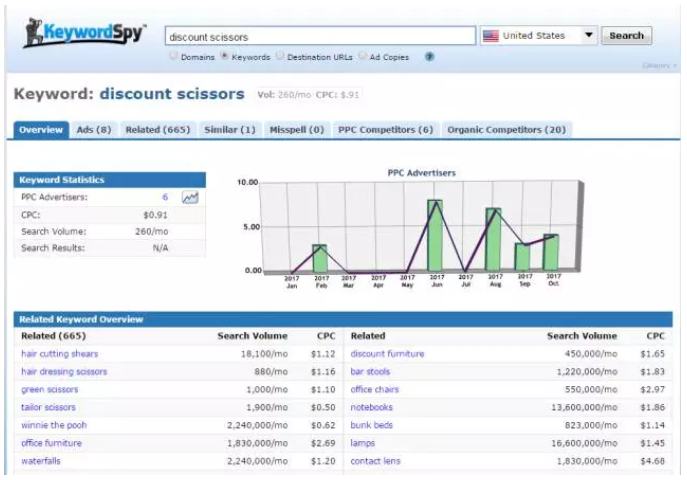Viewport: 687px width, 480px height.
Task: Go to the PPC Competitors (6) tab
Action: (385, 130)
